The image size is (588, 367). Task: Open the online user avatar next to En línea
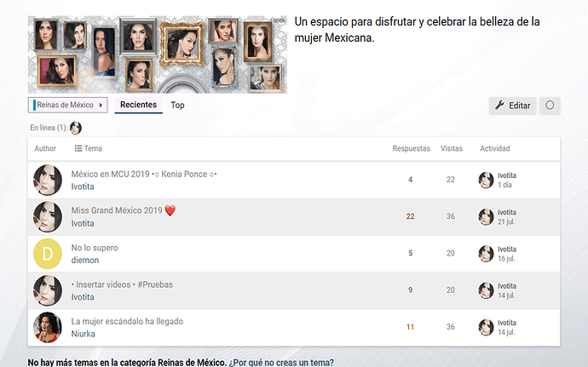(76, 128)
